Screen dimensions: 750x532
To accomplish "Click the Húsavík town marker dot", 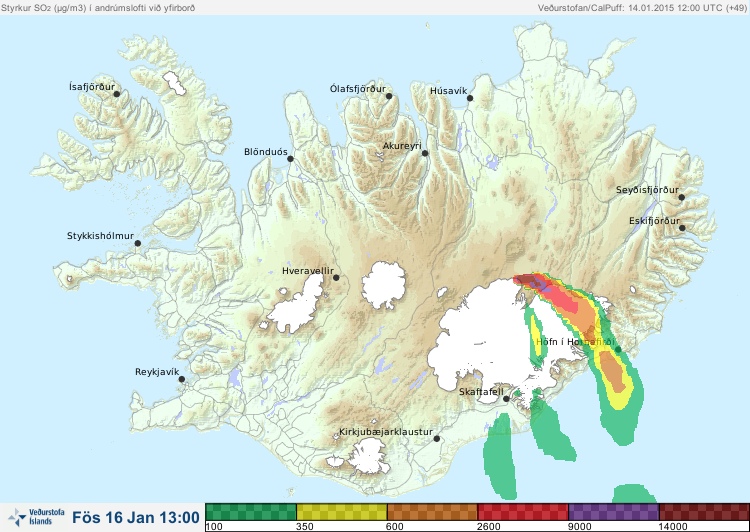I will [x=470, y=98].
